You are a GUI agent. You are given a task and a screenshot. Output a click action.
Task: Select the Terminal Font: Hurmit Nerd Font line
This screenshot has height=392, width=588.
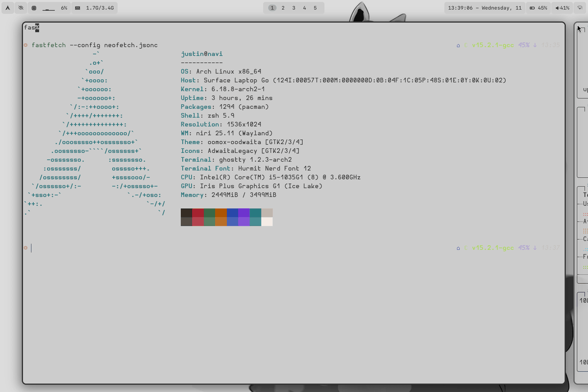246,169
